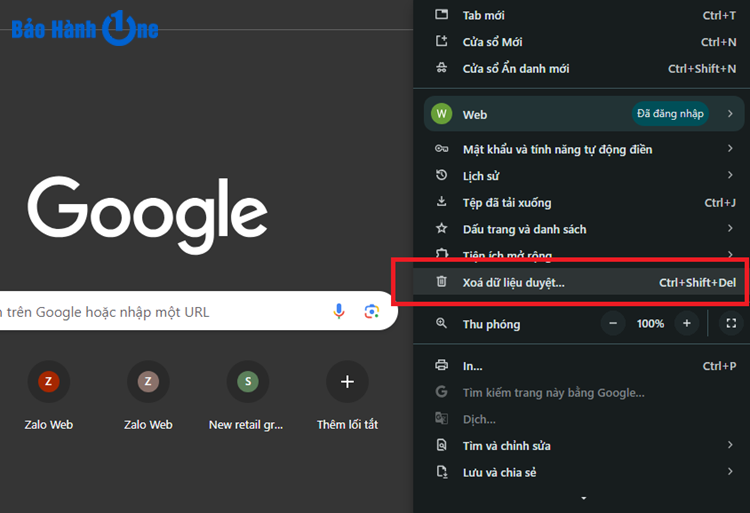The height and width of the screenshot is (513, 750).
Task: Expand the password and autofill submenu arrow
Action: point(730,149)
